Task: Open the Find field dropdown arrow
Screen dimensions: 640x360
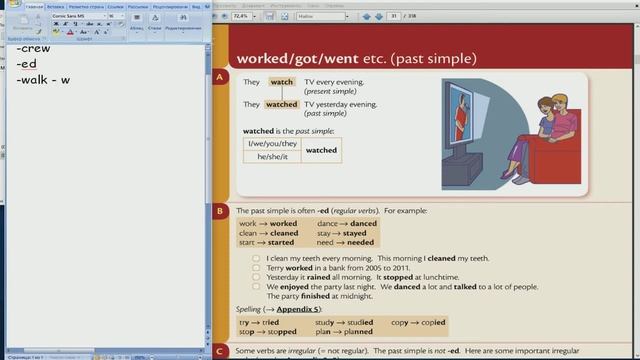Action: [347, 16]
